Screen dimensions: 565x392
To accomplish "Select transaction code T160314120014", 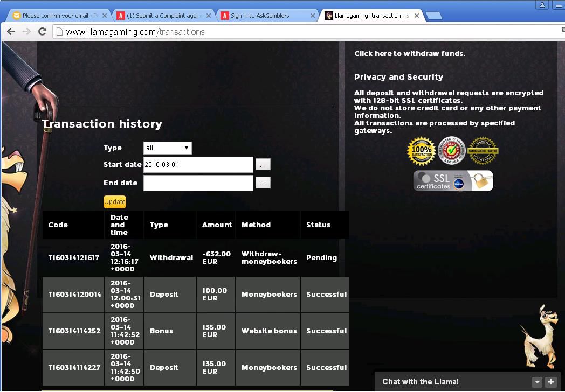I will (x=74, y=295).
